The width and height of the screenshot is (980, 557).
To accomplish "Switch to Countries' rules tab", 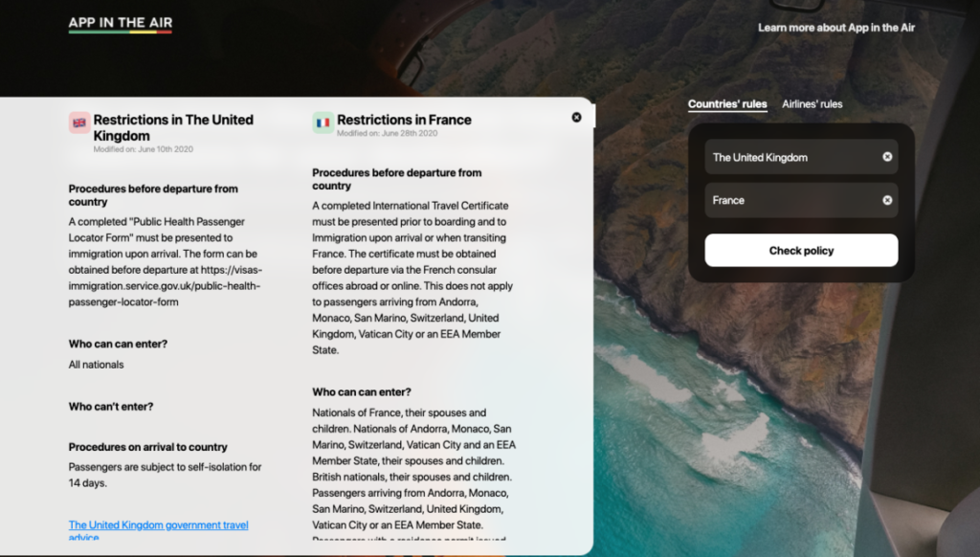I will (x=727, y=104).
